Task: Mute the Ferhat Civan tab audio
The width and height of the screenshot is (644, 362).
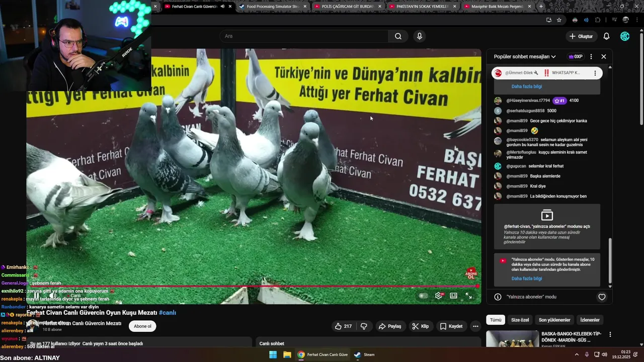Action: (x=222, y=7)
